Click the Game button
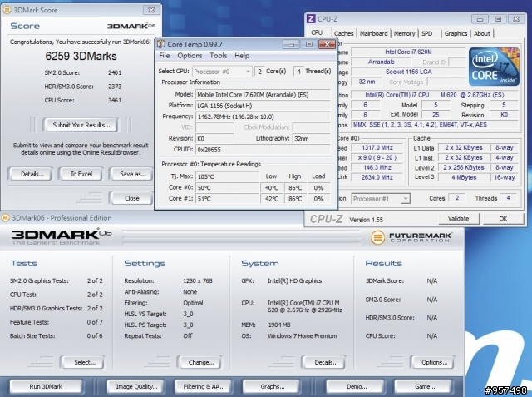 424,386
